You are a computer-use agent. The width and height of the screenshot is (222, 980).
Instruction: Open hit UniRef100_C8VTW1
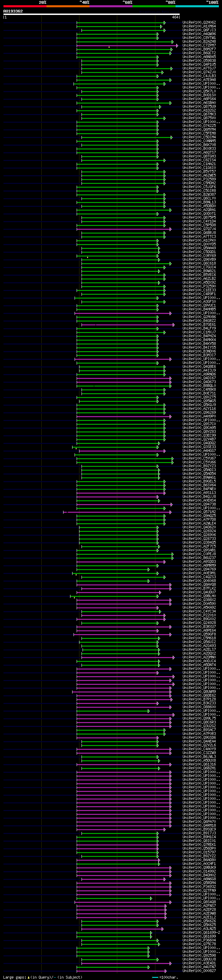(199, 38)
